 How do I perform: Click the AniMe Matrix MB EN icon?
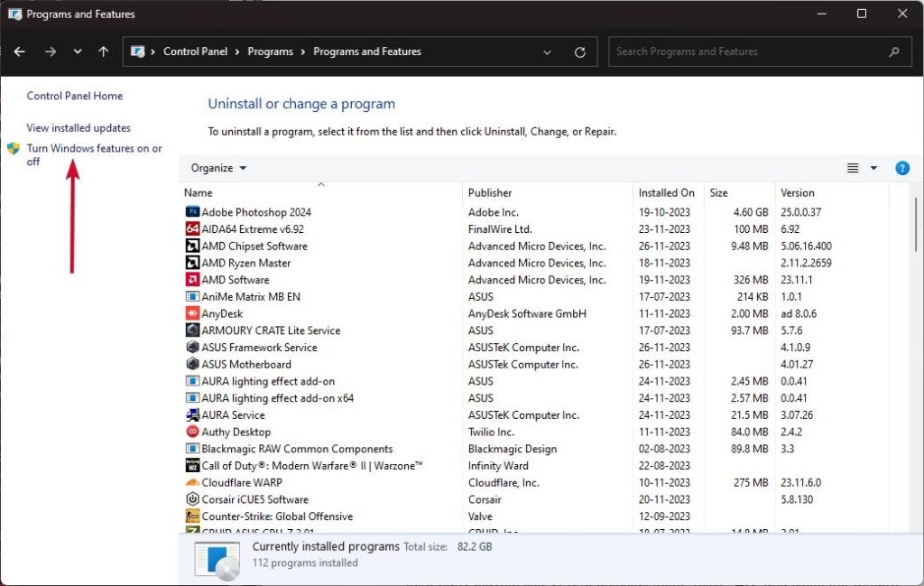coord(192,296)
